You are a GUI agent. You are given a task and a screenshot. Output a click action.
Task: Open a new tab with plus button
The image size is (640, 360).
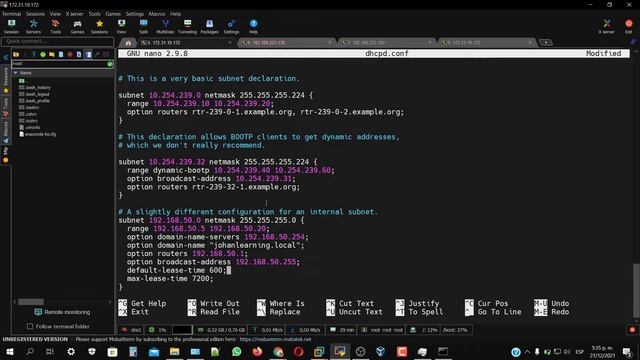click(546, 42)
